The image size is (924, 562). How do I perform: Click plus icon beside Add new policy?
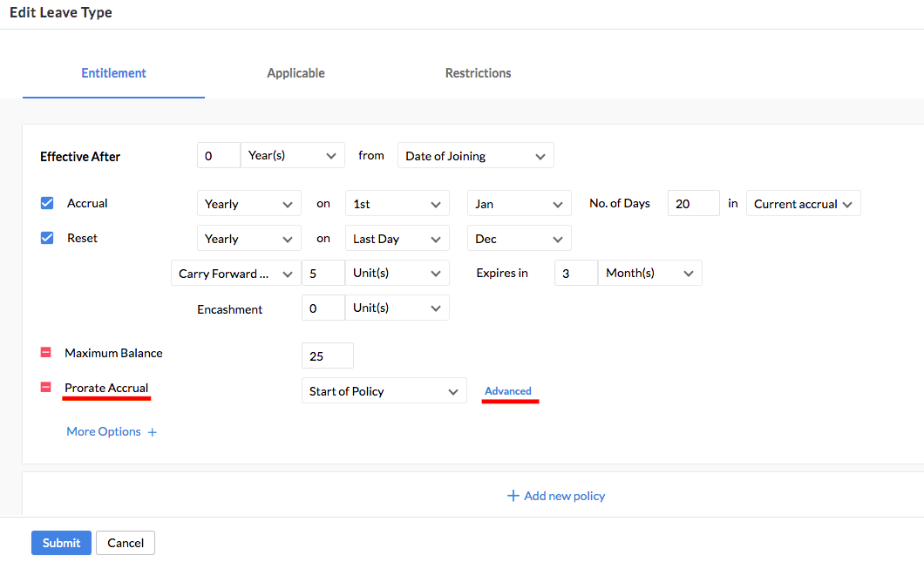(513, 496)
